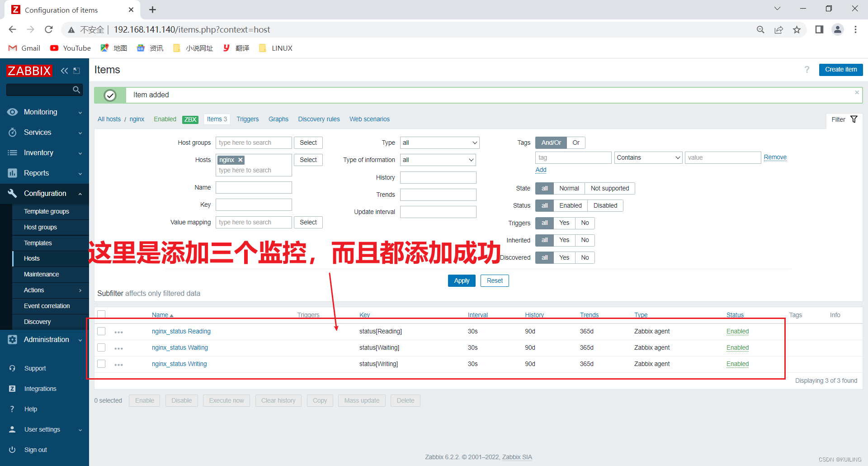Open Services via stopwatch icon
This screenshot has width=868, height=466.
(x=13, y=132)
